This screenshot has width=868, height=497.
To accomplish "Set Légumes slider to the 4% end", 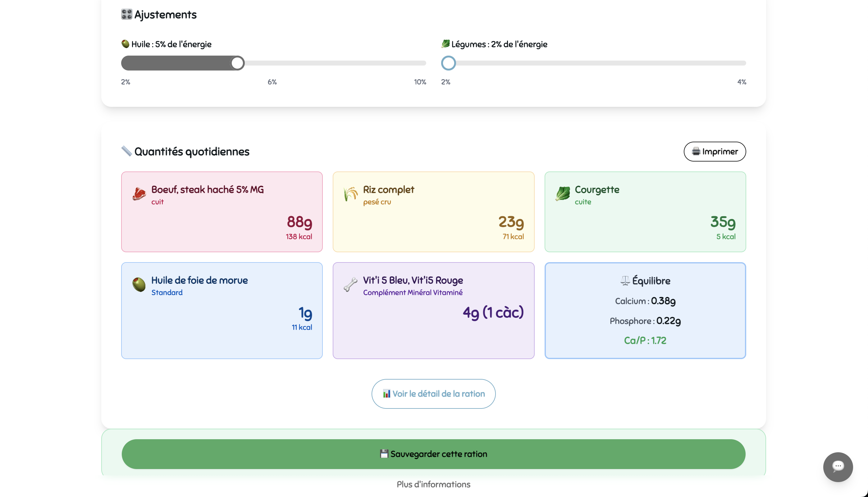I will [745, 63].
